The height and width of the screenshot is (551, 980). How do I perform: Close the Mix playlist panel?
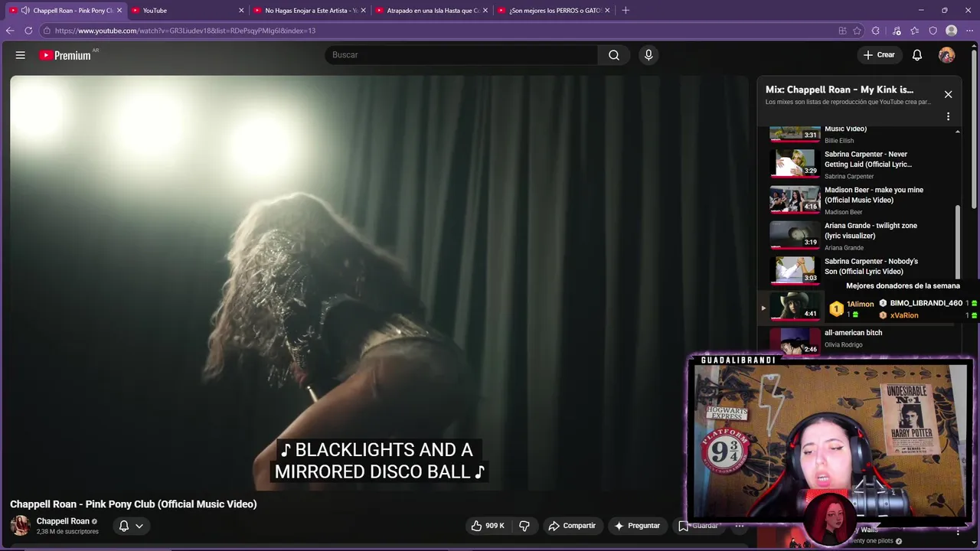click(x=948, y=94)
